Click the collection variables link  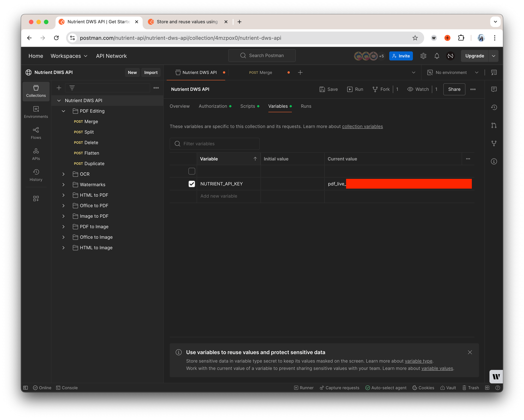pos(362,126)
